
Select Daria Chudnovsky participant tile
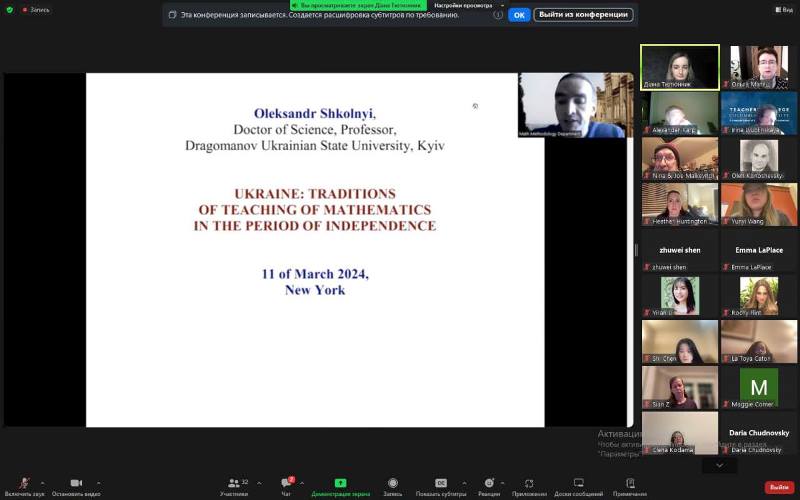[x=759, y=433]
